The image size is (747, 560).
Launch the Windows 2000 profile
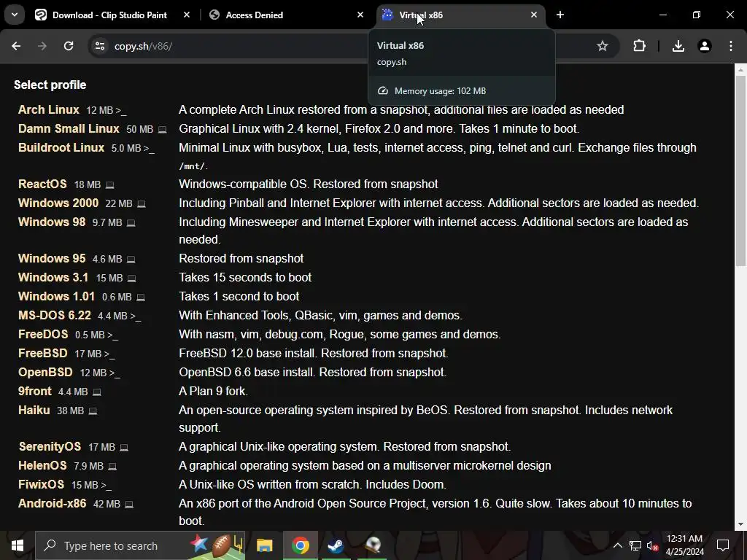[x=58, y=203]
